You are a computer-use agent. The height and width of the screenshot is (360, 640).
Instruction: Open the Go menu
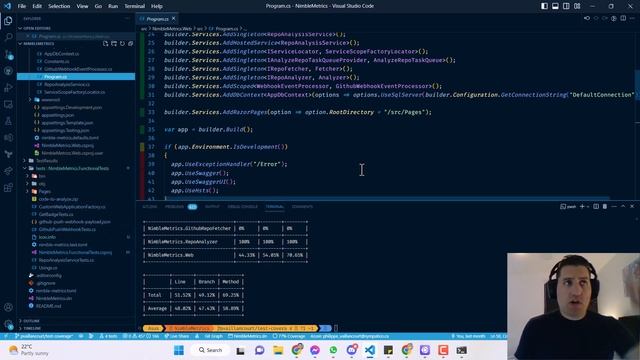tap(98, 6)
